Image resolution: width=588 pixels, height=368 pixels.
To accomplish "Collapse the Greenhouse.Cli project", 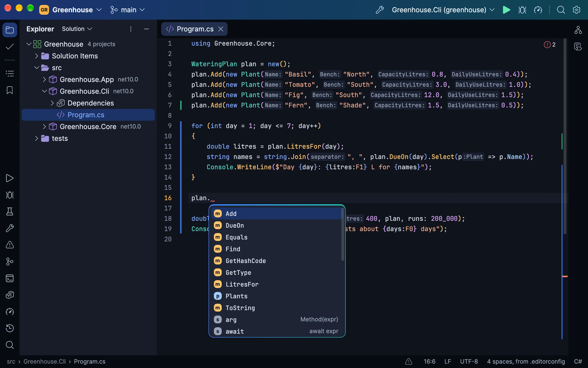I will [44, 91].
